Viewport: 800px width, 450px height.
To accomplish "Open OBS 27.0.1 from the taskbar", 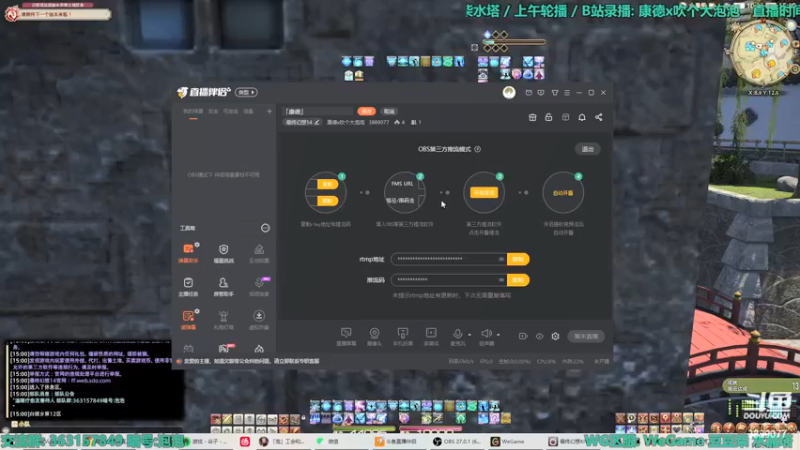I will point(457,441).
